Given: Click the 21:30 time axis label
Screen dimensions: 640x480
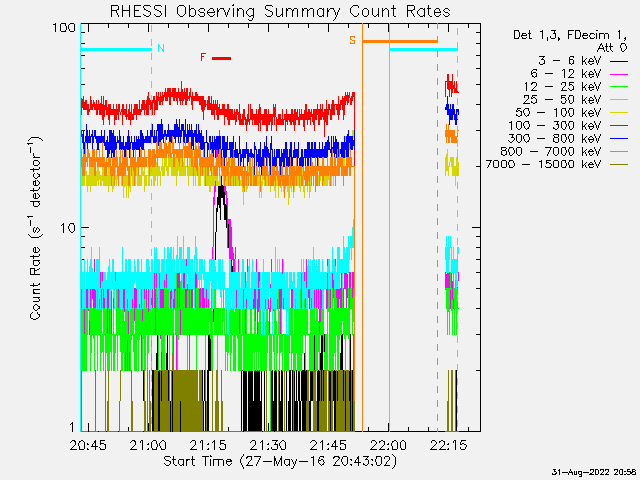Looking at the screenshot, I should pos(268,445).
